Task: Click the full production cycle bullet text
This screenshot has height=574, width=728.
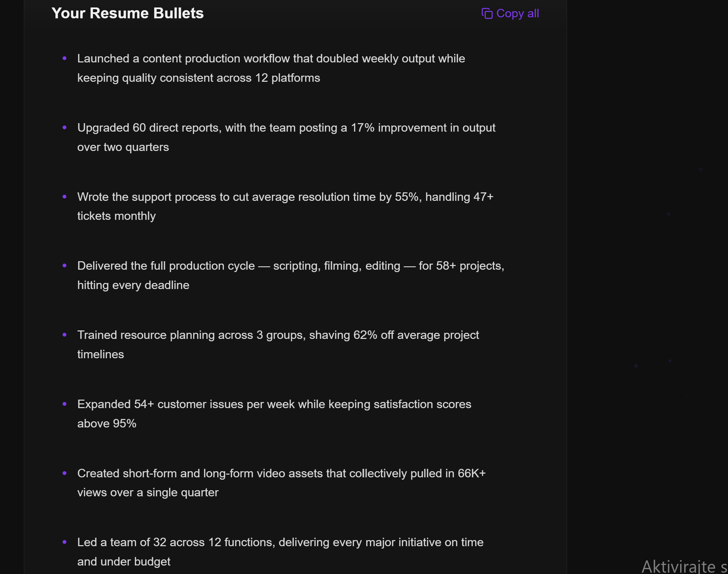Action: click(x=291, y=275)
